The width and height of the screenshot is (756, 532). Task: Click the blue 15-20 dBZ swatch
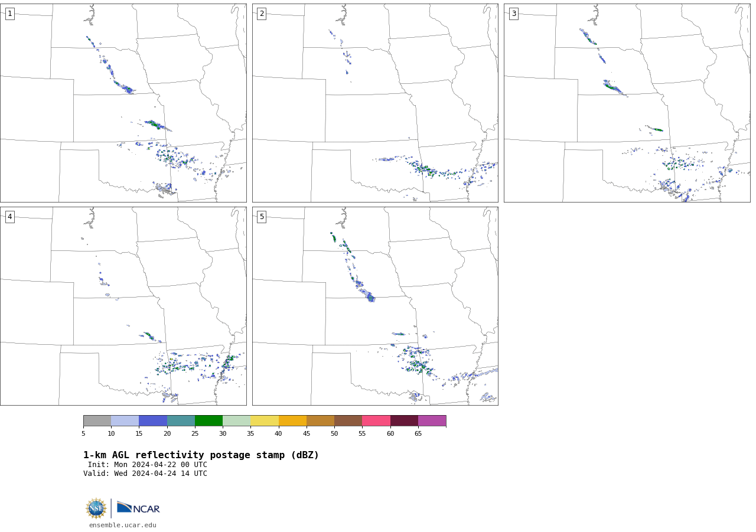click(153, 421)
